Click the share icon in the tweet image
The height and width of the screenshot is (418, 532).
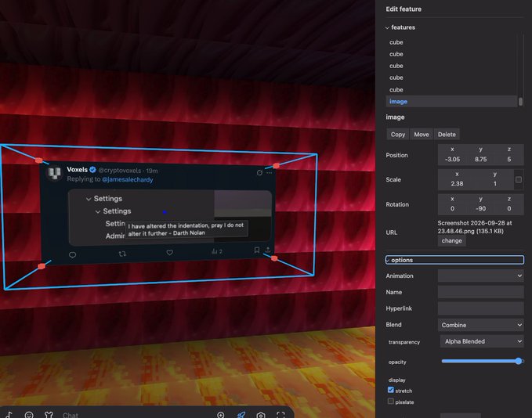point(268,250)
